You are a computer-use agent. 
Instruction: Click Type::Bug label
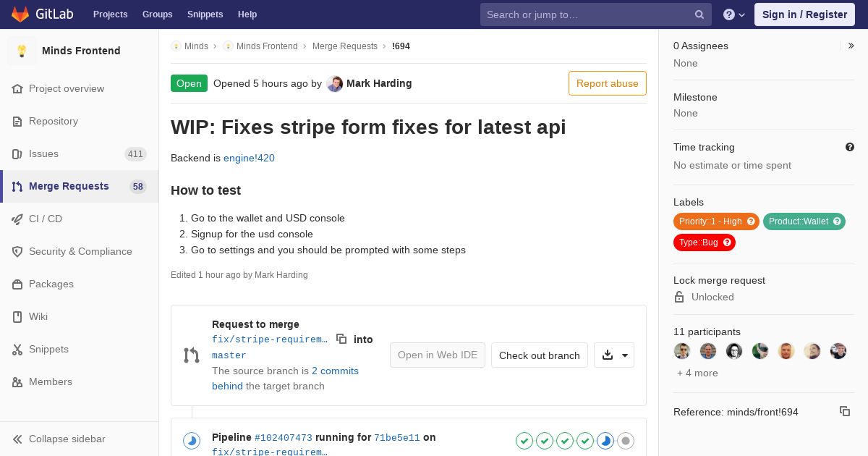point(705,242)
